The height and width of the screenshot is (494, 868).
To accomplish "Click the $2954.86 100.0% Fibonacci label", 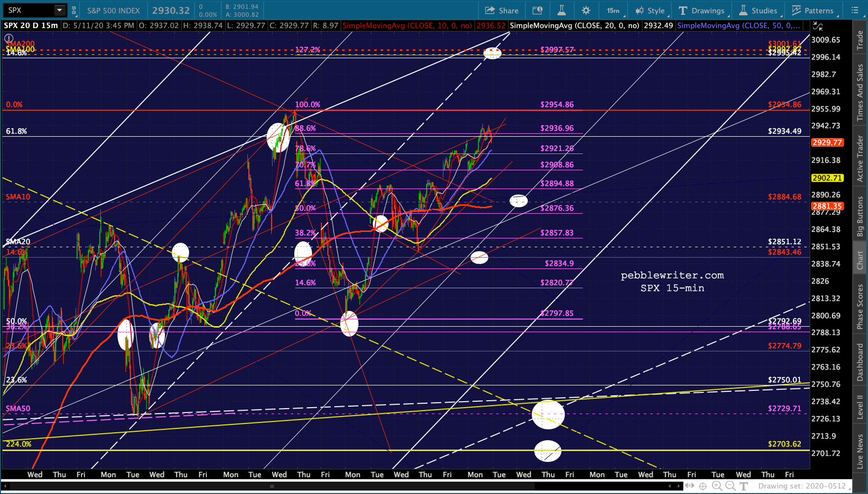I will pos(557,105).
